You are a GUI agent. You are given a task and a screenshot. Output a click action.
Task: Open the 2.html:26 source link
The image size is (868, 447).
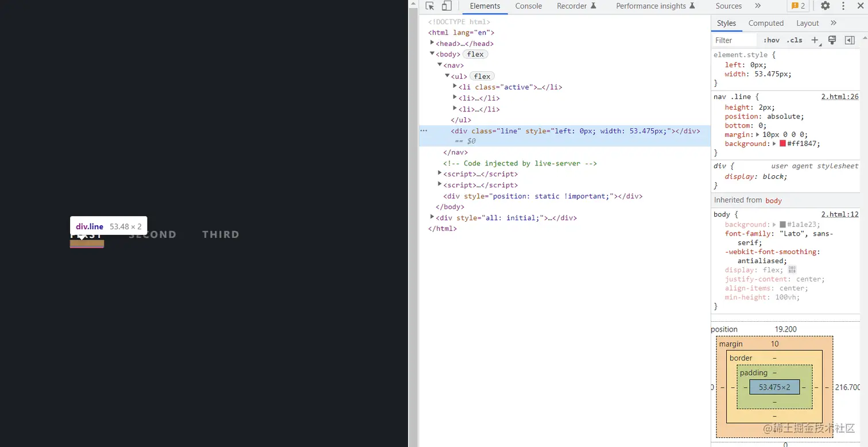840,97
